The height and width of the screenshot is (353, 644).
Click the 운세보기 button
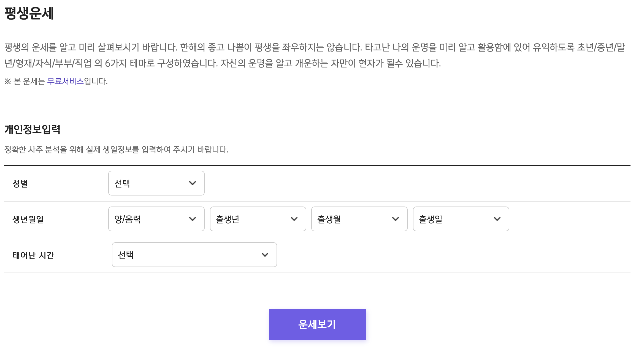(x=317, y=324)
